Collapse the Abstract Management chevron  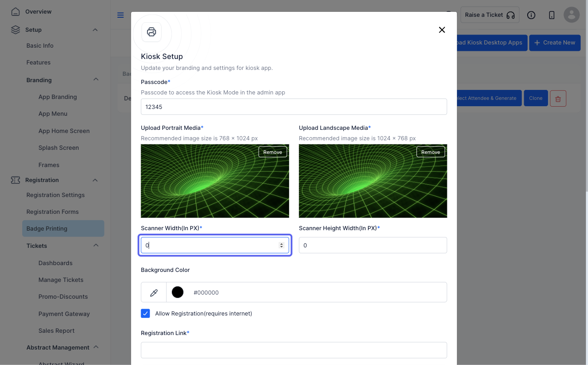pos(96,347)
